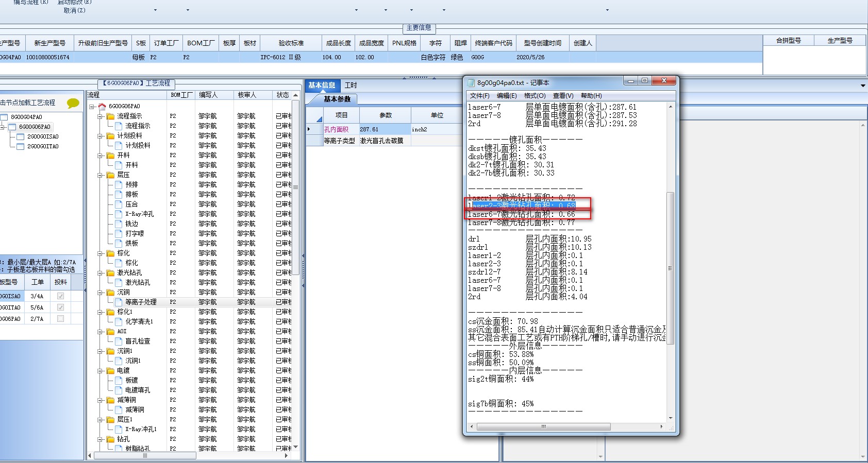The height and width of the screenshot is (463, 868).
Task: Click the 层压 folder icon
Action: point(110,175)
